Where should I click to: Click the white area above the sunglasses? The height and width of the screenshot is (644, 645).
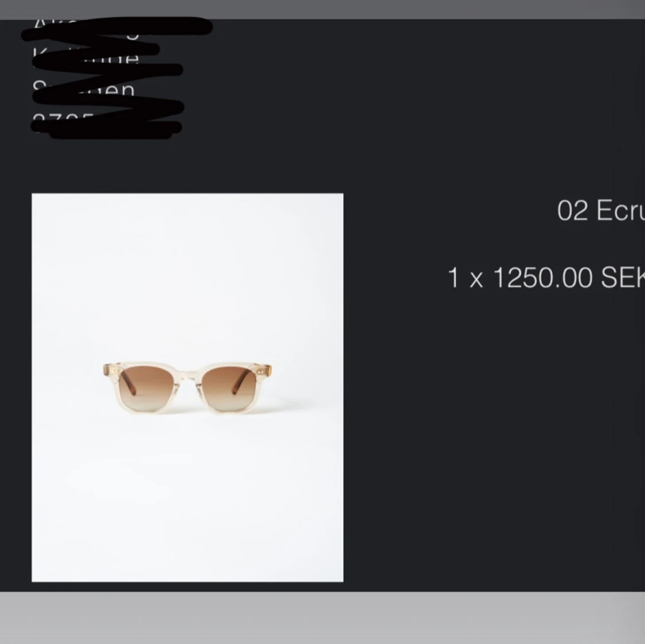click(x=187, y=276)
